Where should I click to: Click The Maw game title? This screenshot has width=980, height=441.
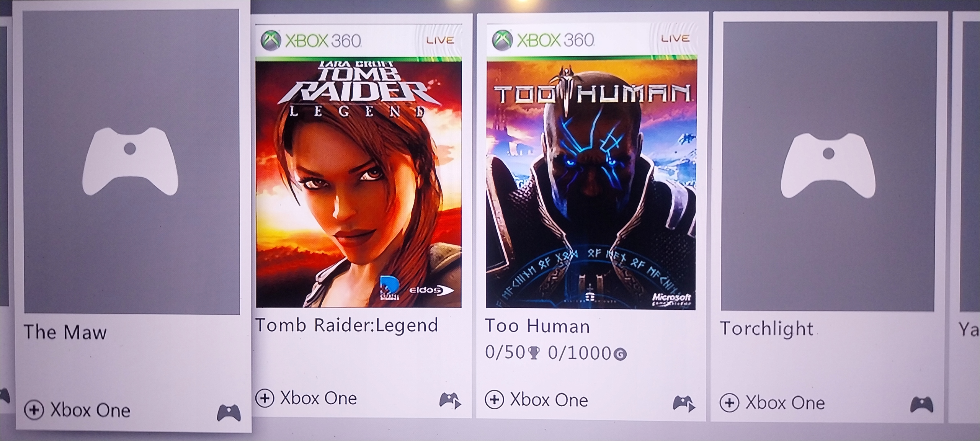point(65,332)
